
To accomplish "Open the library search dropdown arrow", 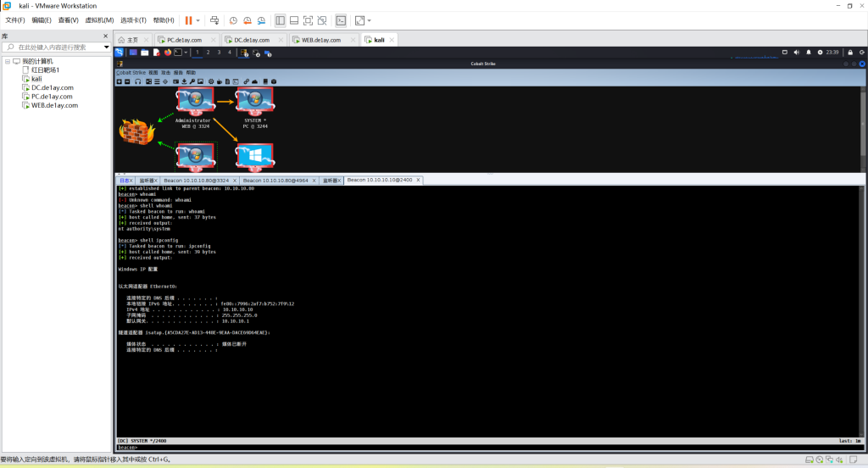I will pos(106,47).
